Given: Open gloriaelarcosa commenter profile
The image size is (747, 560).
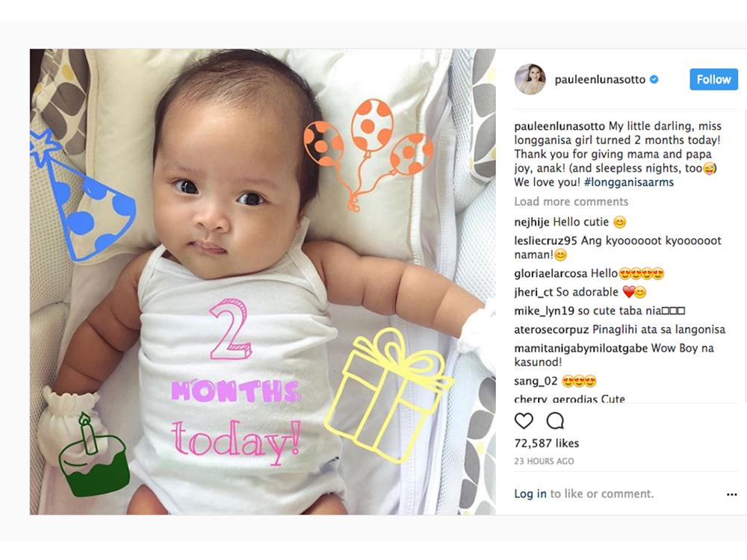Looking at the screenshot, I should 551,273.
